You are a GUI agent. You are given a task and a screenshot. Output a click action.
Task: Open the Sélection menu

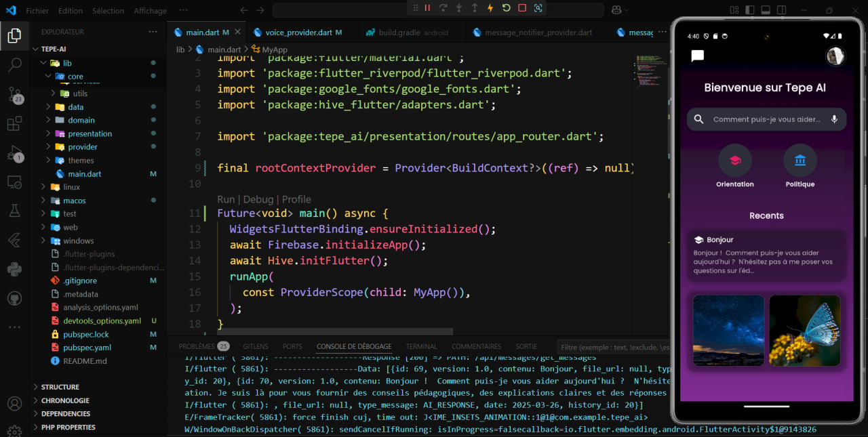[108, 11]
